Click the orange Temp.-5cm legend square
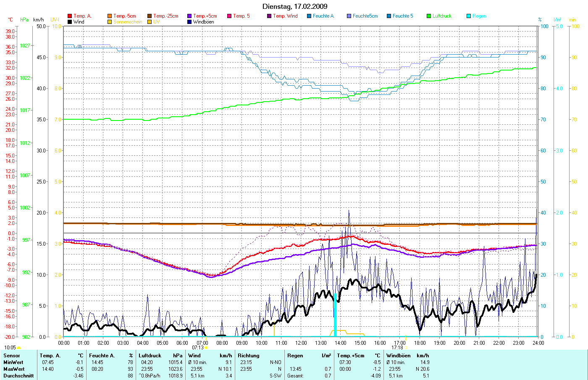The height and width of the screenshot is (380, 588). click(x=110, y=16)
